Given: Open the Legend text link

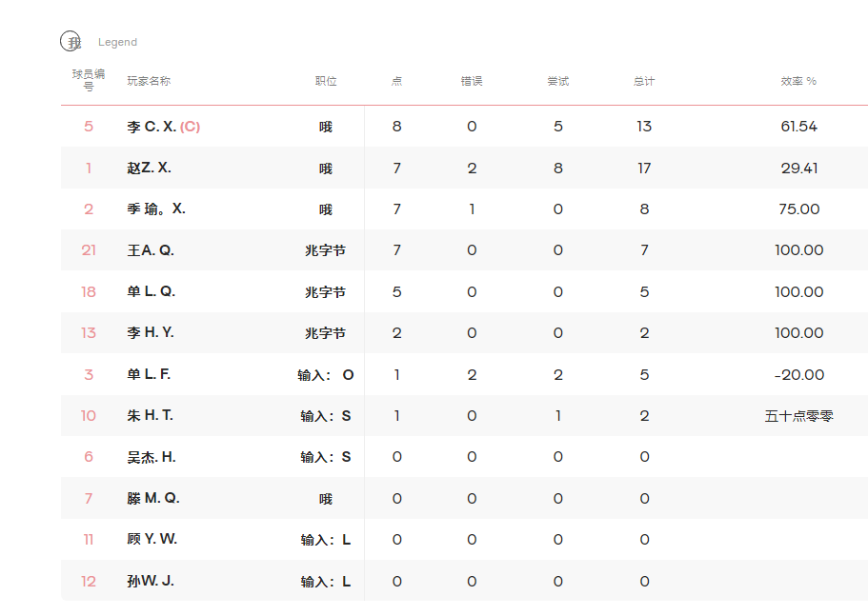Looking at the screenshot, I should [117, 42].
